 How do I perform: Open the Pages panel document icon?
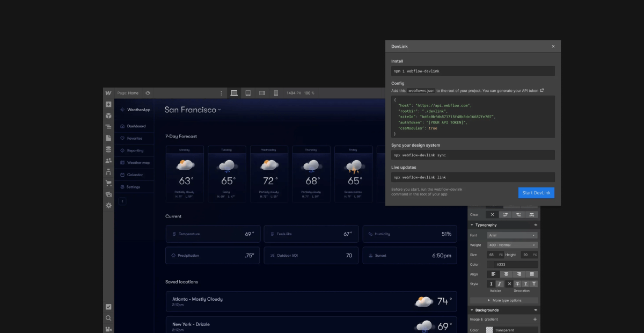tap(108, 138)
